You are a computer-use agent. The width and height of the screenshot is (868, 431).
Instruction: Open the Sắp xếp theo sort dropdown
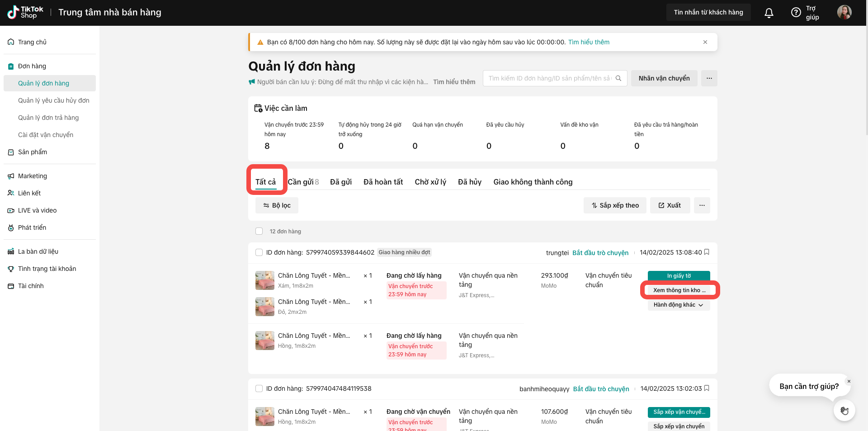(x=615, y=205)
